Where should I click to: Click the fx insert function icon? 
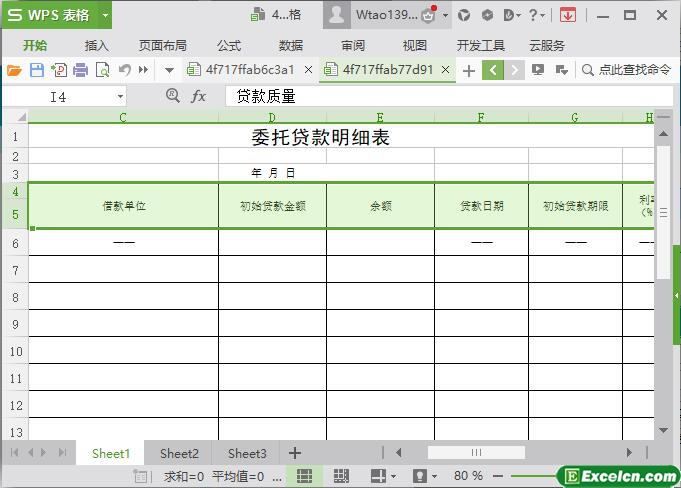click(199, 96)
